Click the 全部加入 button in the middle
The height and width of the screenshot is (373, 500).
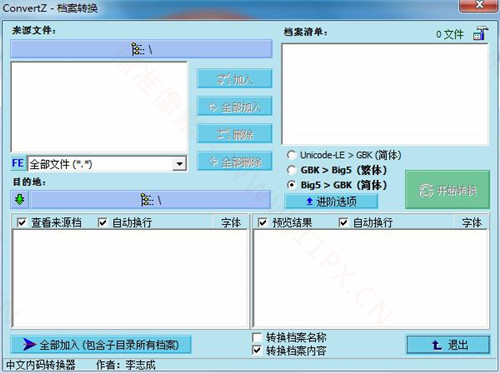[x=235, y=107]
